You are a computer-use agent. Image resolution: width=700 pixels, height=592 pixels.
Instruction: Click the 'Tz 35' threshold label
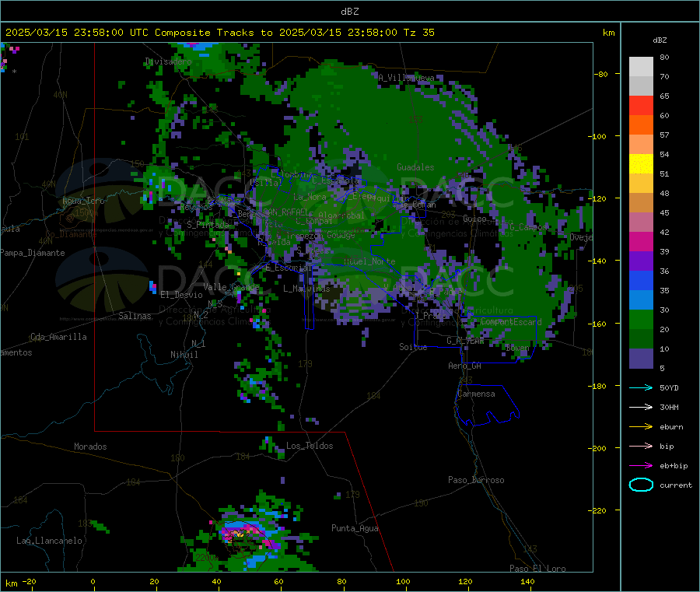418,33
